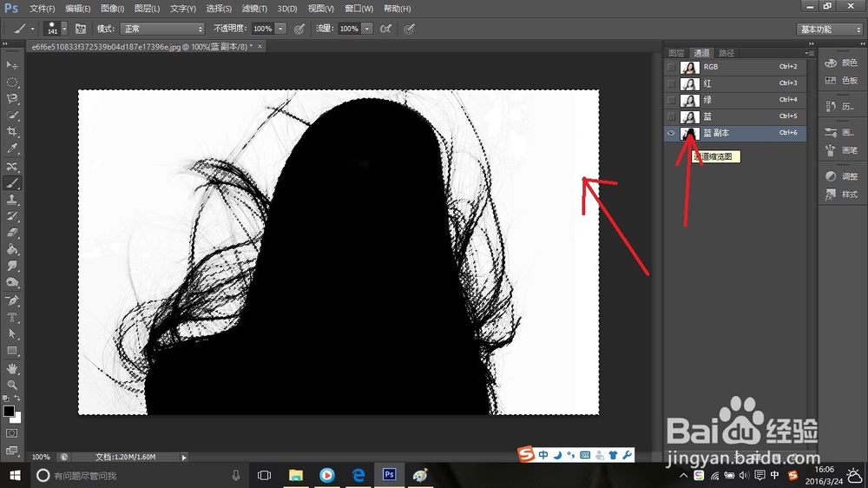The width and height of the screenshot is (868, 488).
Task: Open the 颜色 panel button
Action: (x=841, y=63)
